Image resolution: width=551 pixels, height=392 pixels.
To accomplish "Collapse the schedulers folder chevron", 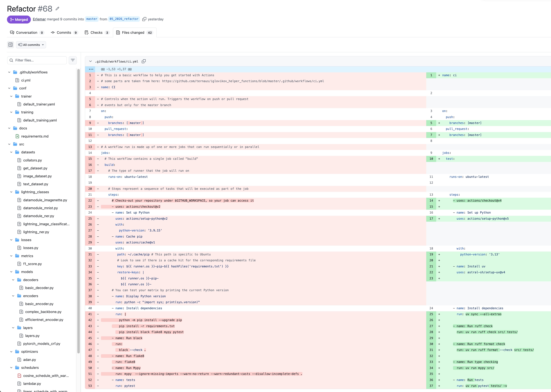I will (11, 368).
